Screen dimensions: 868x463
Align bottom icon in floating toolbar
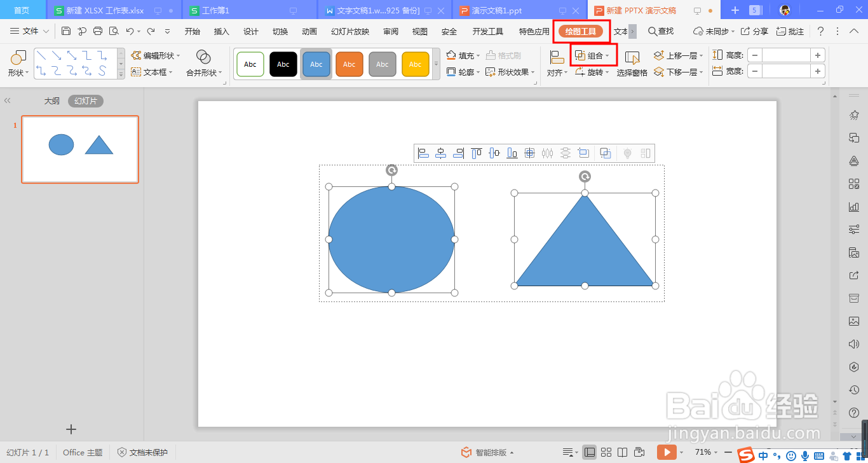coord(512,153)
